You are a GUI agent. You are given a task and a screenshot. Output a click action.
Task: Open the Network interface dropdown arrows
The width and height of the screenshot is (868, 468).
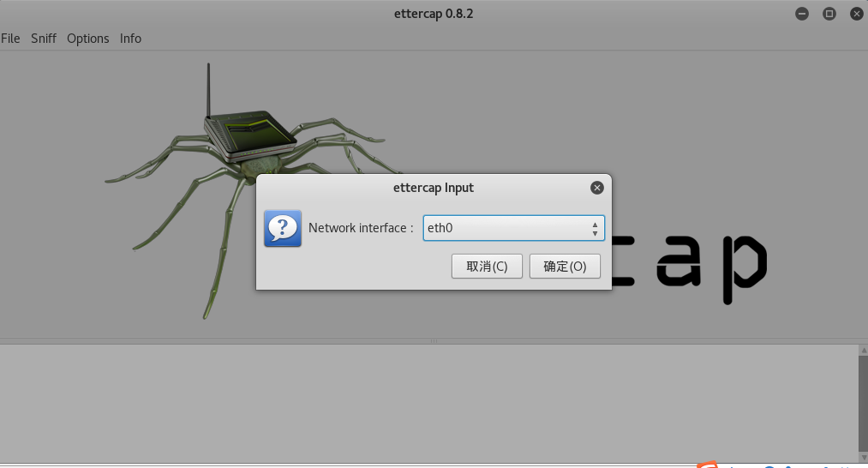click(x=595, y=229)
